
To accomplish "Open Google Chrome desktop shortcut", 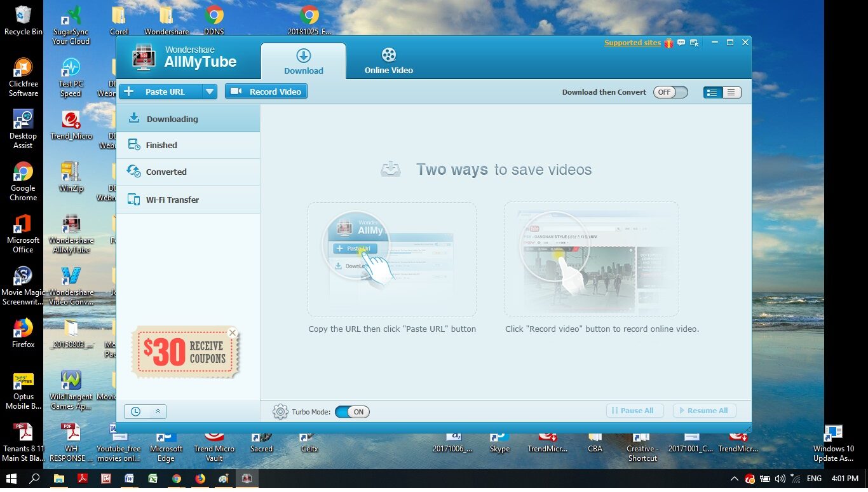I will pyautogui.click(x=23, y=182).
